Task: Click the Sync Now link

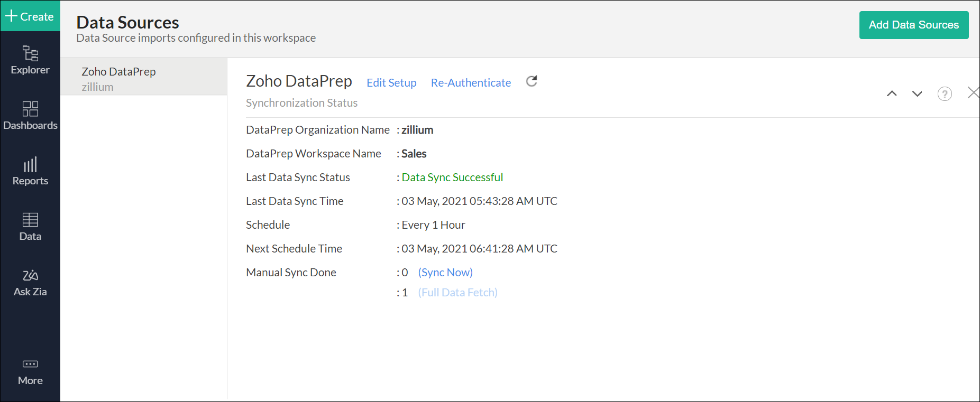Action: pyautogui.click(x=445, y=273)
